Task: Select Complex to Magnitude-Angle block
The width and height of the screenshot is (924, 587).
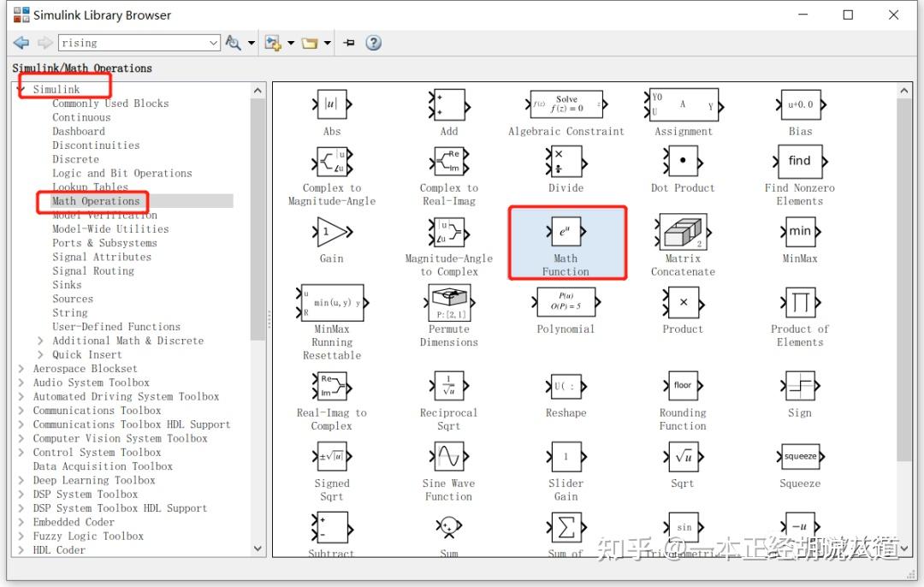Action: [332, 162]
